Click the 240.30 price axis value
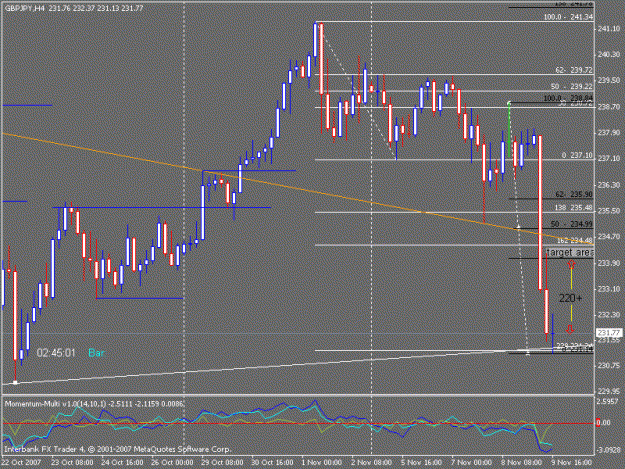Image resolution: width=625 pixels, height=469 pixels. click(x=609, y=55)
